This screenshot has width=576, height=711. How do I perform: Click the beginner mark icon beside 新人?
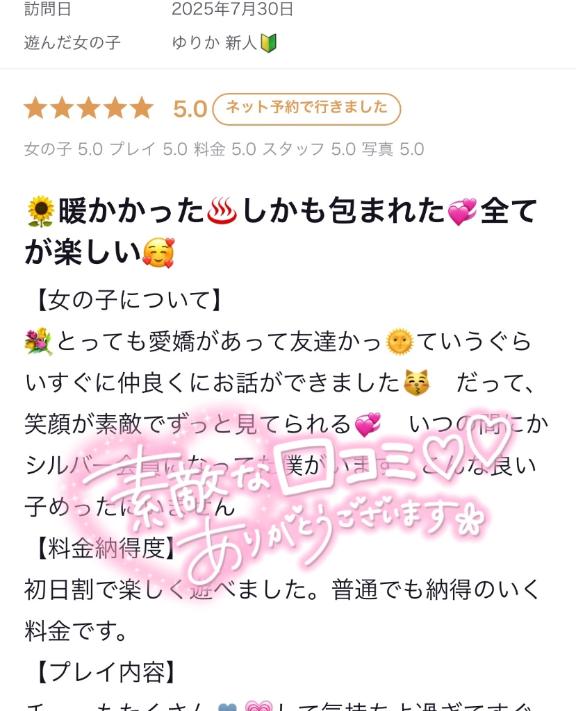pos(268,44)
